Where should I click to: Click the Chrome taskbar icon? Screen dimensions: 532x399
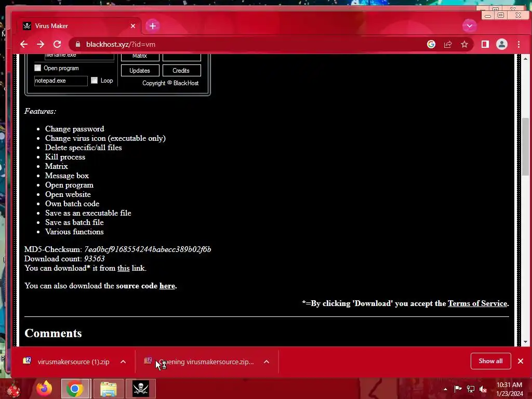(x=75, y=389)
